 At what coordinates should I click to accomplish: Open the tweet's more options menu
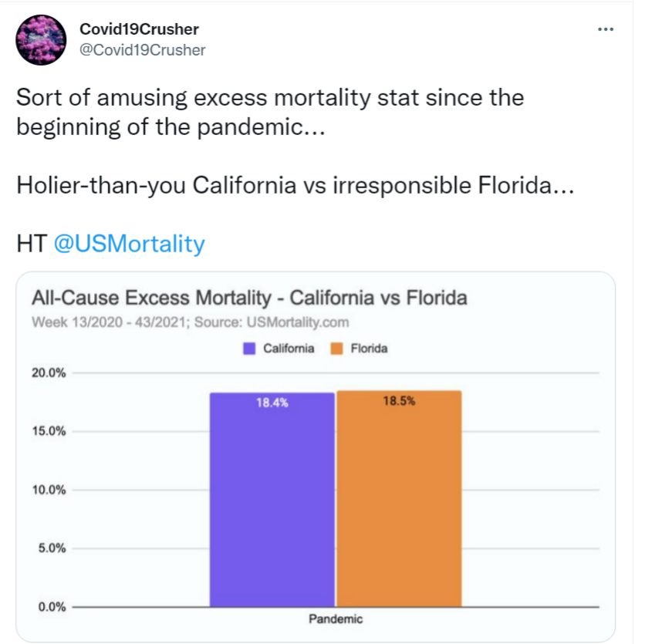coord(606,29)
